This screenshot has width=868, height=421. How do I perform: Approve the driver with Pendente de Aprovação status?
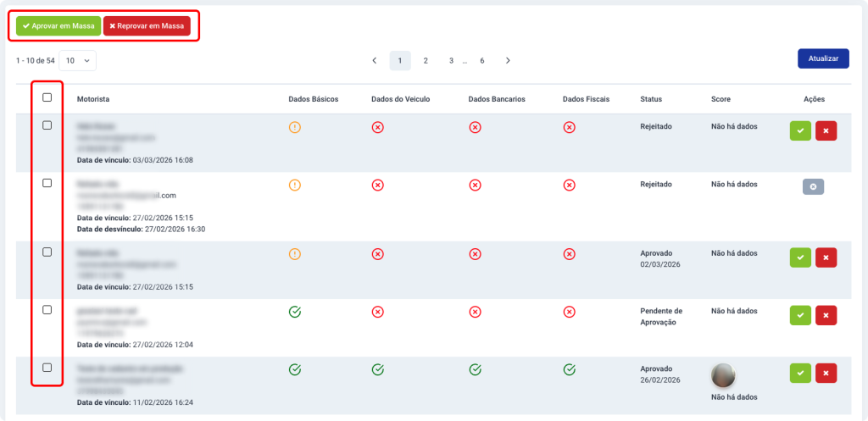click(x=800, y=315)
